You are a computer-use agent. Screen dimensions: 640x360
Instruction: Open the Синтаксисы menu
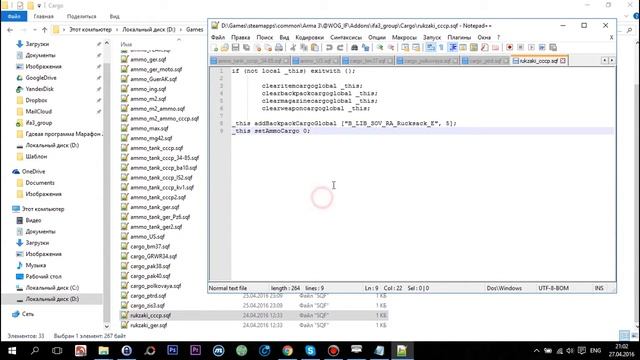[346, 37]
